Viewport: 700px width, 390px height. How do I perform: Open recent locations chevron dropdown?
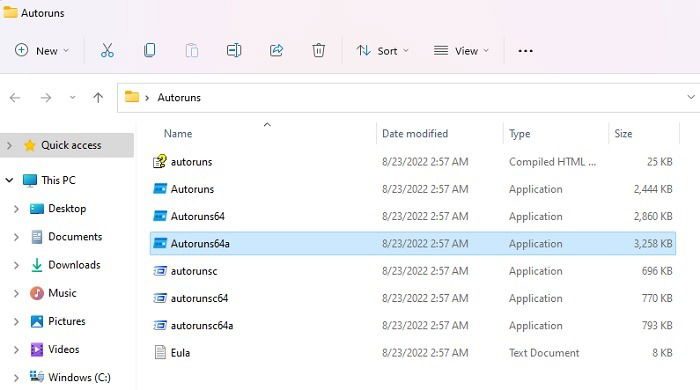[x=72, y=98]
